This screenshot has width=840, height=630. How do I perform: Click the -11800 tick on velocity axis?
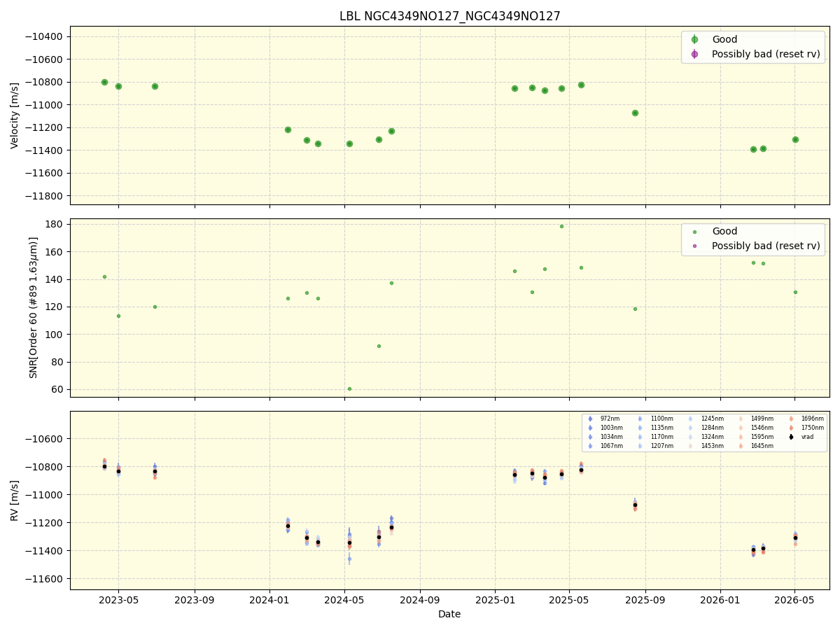click(x=45, y=196)
